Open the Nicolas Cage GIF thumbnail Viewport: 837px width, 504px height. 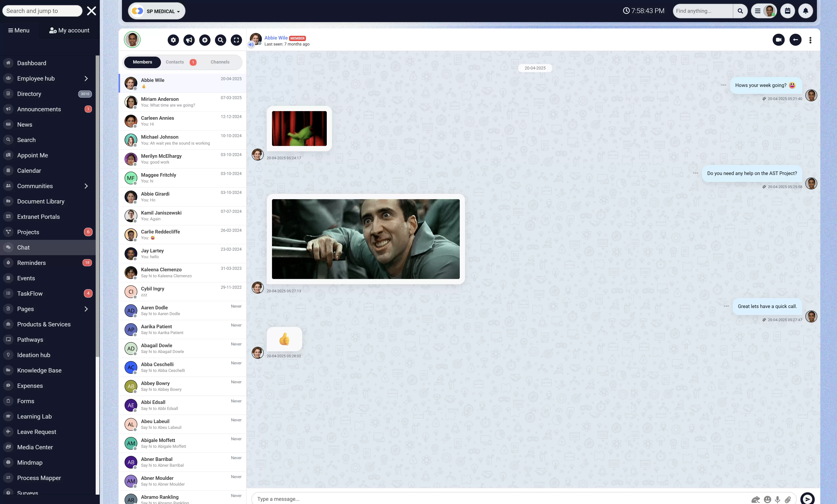[x=366, y=239]
